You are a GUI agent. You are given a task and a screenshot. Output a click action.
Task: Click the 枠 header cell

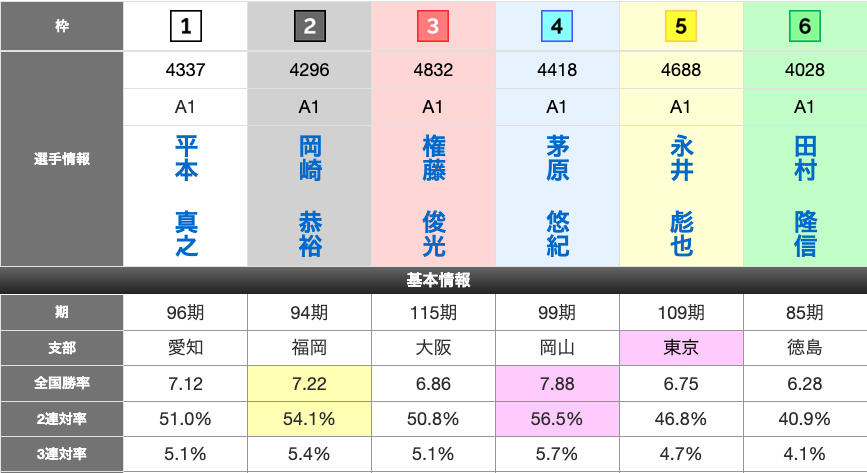pos(62,27)
